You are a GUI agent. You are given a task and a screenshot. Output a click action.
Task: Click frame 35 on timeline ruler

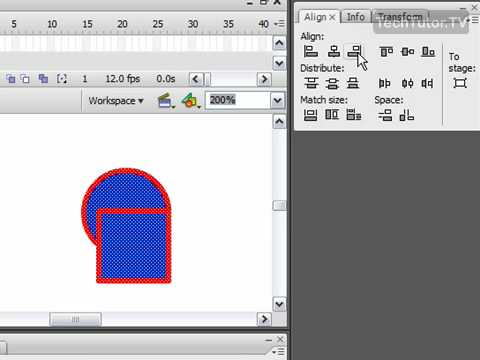(228, 24)
